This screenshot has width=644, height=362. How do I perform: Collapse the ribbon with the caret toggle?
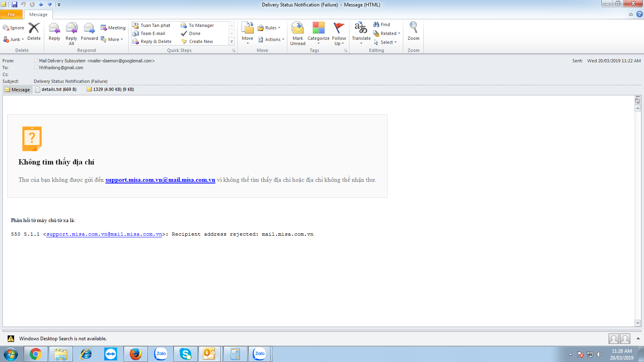(631, 14)
